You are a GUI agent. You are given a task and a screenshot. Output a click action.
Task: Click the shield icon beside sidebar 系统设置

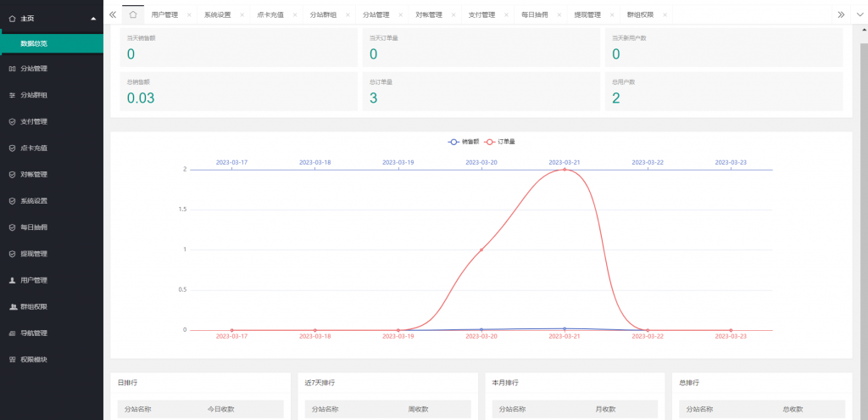coord(12,201)
